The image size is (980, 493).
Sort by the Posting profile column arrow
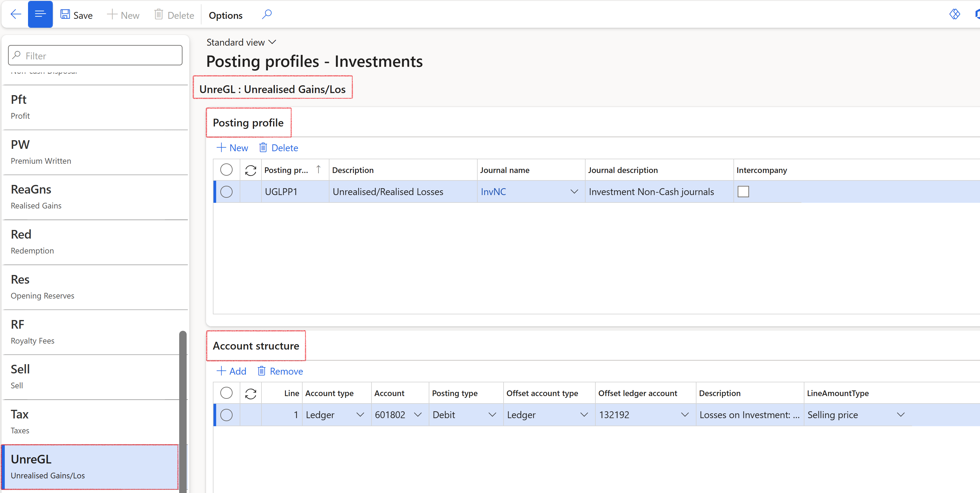click(x=318, y=169)
